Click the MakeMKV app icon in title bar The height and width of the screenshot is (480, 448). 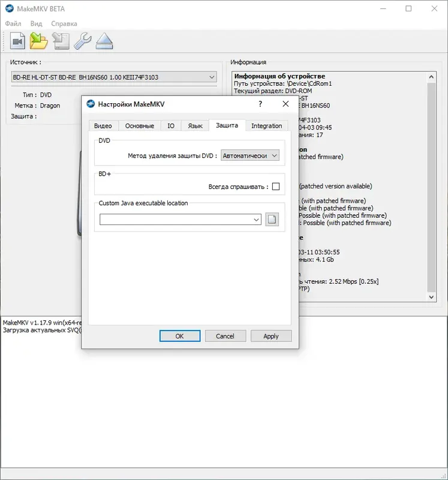point(10,8)
